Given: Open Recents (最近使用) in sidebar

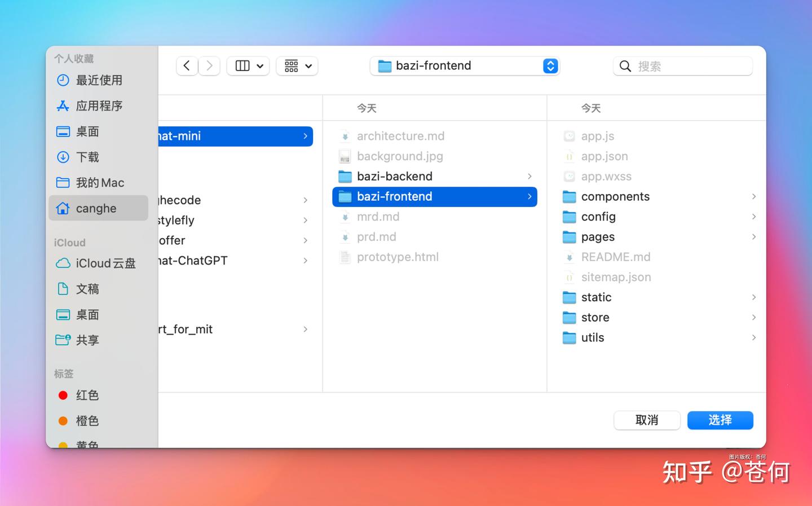Looking at the screenshot, I should point(99,80).
